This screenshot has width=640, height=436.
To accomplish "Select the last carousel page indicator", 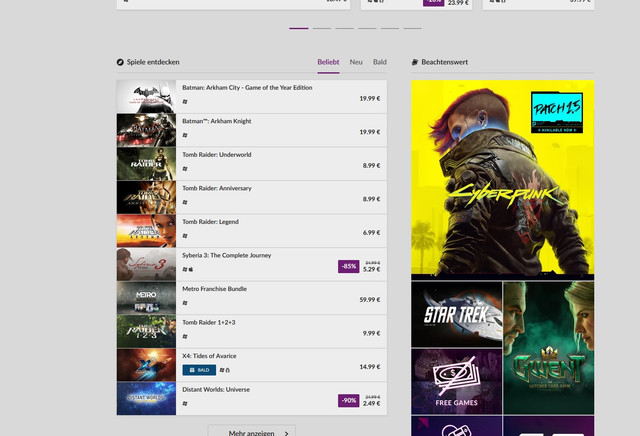I will click(413, 28).
